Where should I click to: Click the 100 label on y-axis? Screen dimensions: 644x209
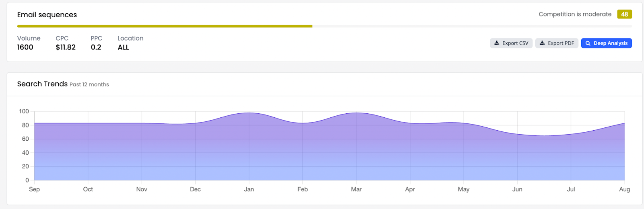[24, 111]
